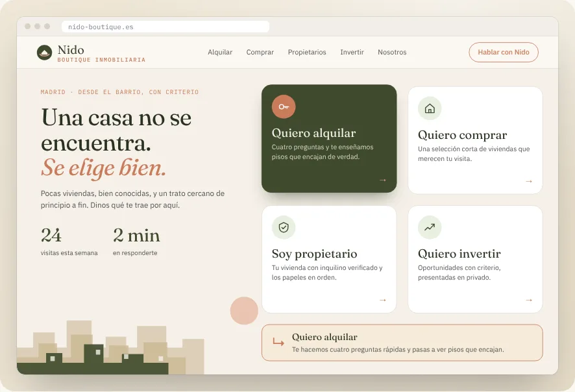Click 'en responderte' label

pos(135,253)
